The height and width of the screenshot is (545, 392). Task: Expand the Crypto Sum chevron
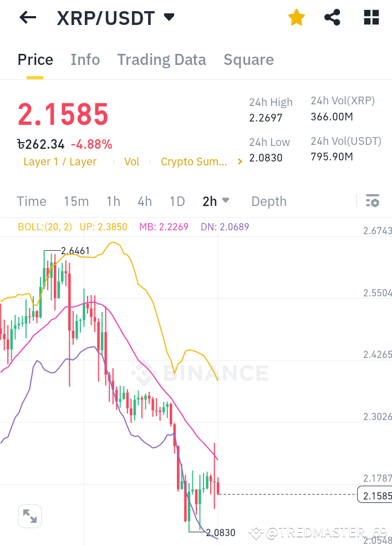click(239, 162)
